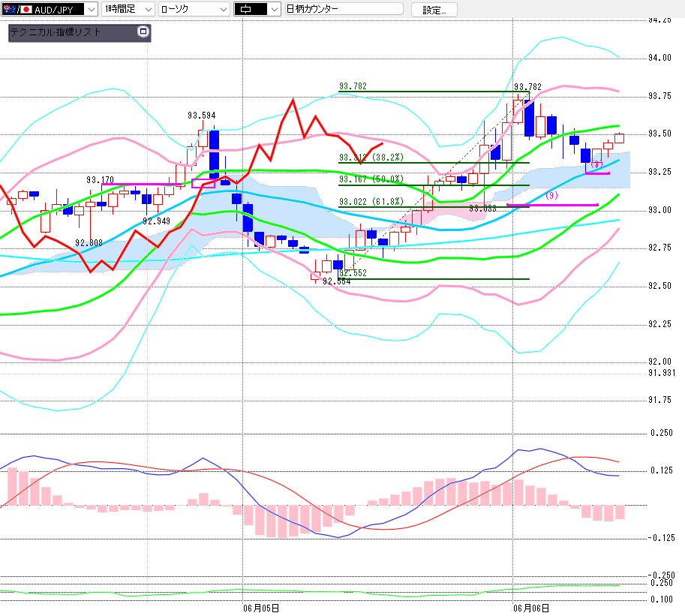This screenshot has height=616, width=685.
Task: Click the 91.931 price axis label
Action: pos(662,373)
